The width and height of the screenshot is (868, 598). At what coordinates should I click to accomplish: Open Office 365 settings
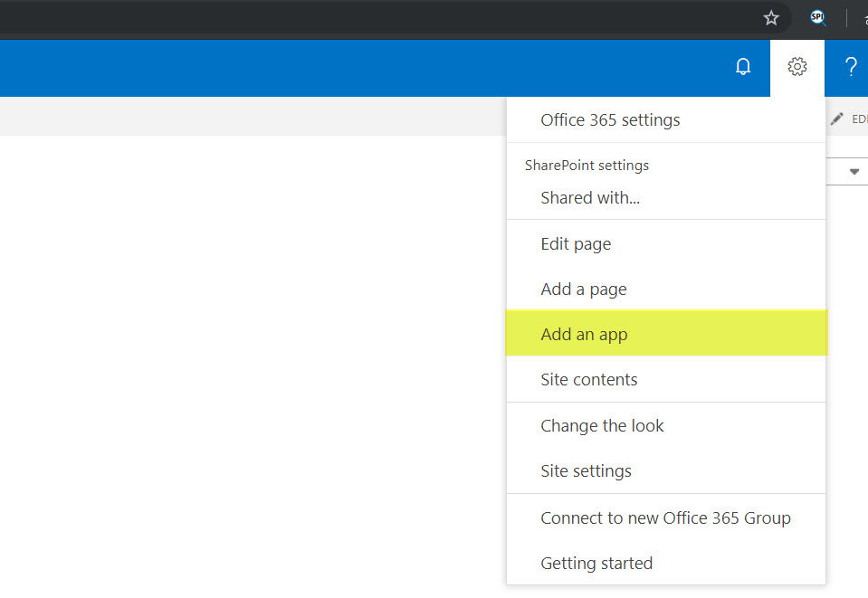pos(666,120)
